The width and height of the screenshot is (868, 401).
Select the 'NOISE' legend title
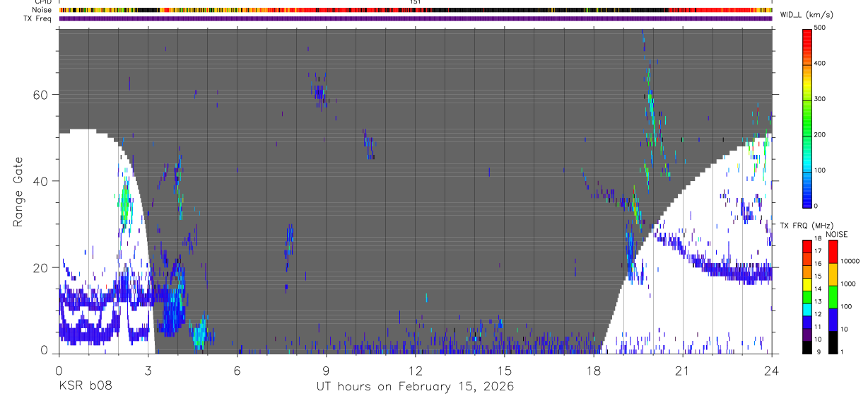[x=836, y=234]
